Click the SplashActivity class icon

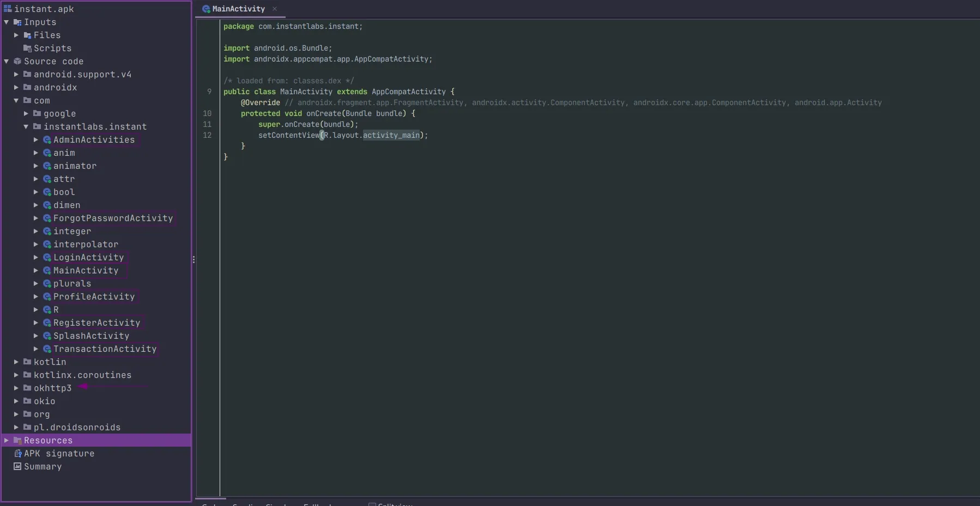click(47, 336)
